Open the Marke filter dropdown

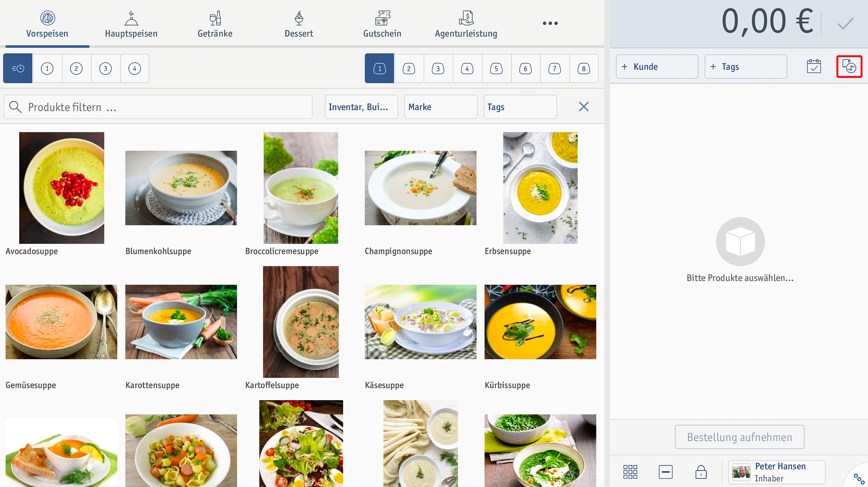point(441,107)
